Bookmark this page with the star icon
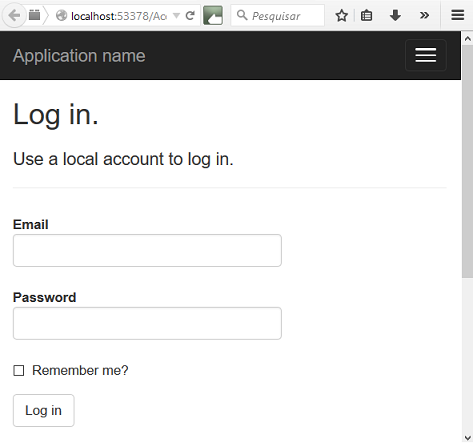 tap(342, 15)
